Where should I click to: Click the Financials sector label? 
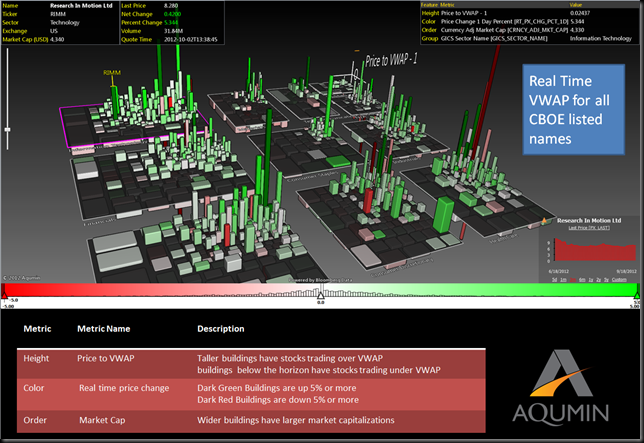click(x=100, y=222)
